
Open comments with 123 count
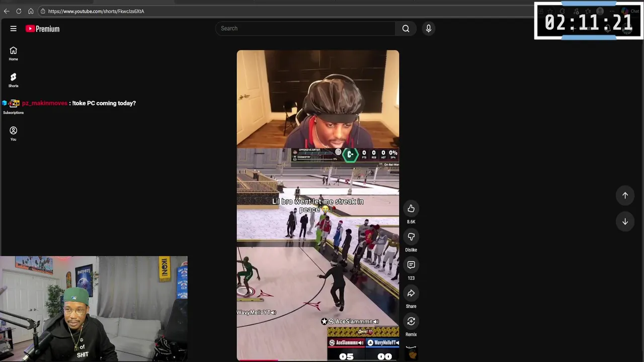[x=411, y=264]
